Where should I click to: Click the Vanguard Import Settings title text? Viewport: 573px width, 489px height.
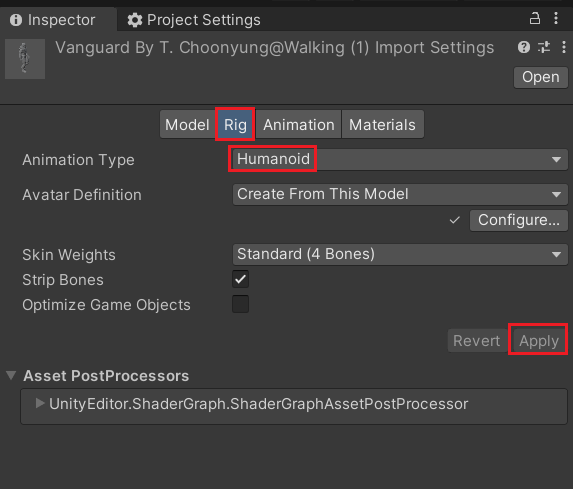click(x=274, y=48)
